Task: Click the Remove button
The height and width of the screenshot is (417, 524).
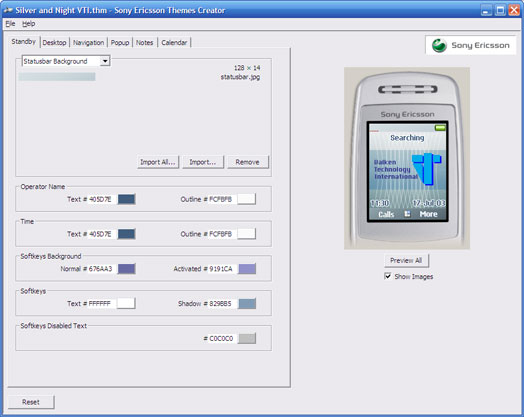Action: pyautogui.click(x=248, y=162)
